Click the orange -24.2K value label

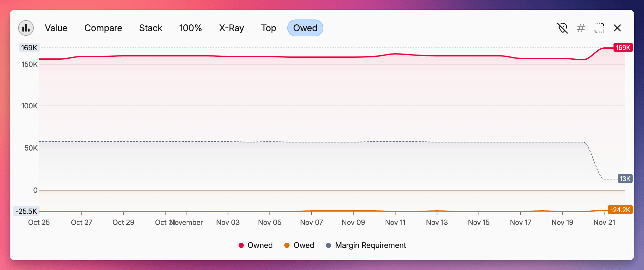pyautogui.click(x=620, y=210)
